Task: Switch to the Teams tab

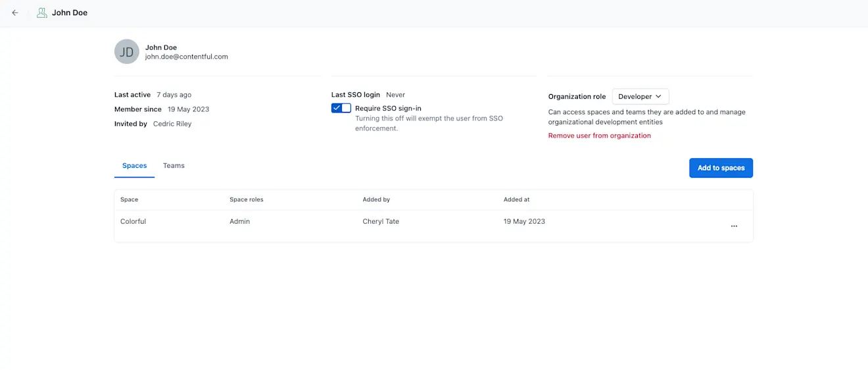Action: 174,165
